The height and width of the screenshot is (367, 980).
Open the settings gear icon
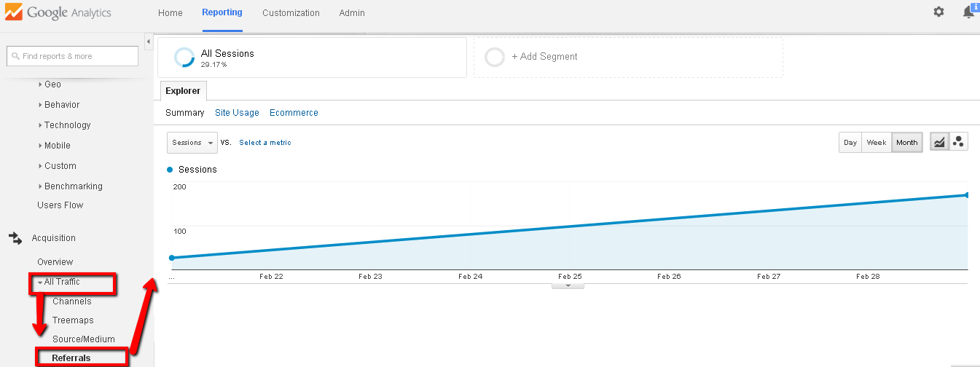938,12
